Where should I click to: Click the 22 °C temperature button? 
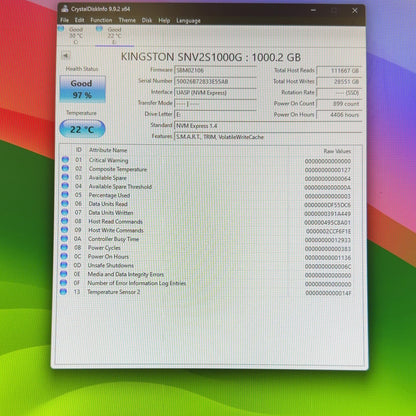82,129
